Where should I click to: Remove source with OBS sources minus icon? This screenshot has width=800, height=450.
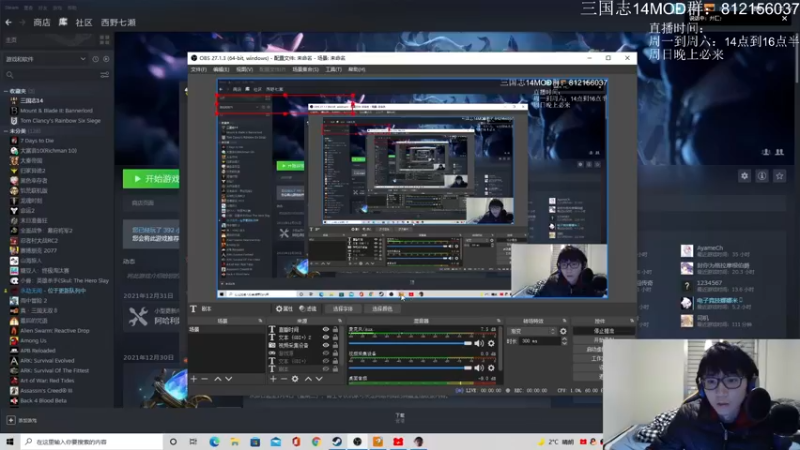point(284,379)
